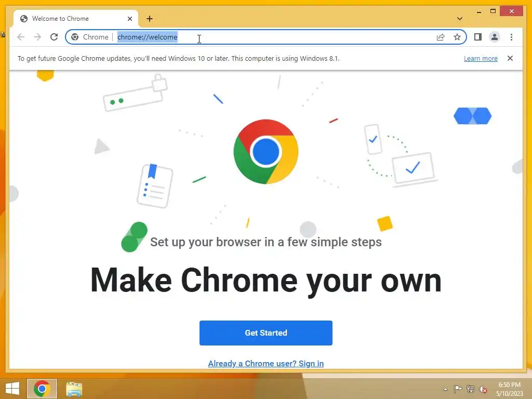Open the Chrome three-dot menu
The image size is (532, 399).
point(511,37)
